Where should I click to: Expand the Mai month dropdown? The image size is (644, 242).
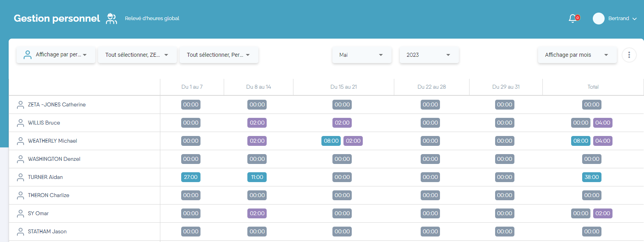click(x=362, y=55)
